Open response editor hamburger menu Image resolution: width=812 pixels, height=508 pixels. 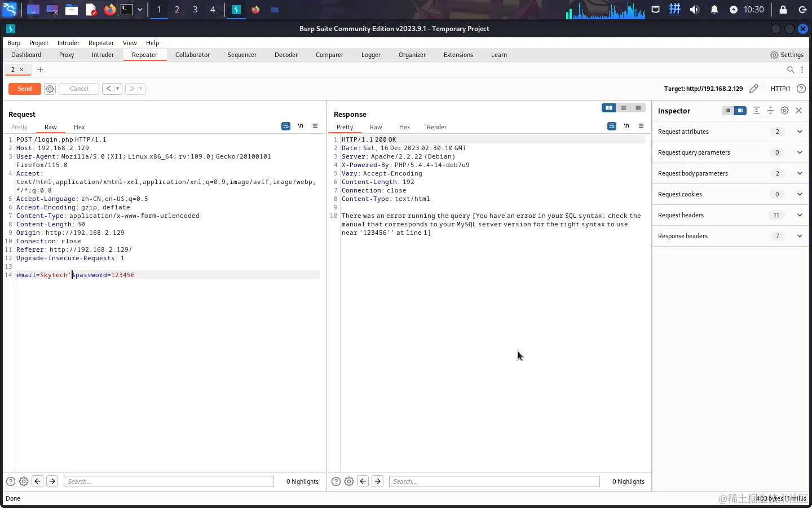click(641, 126)
